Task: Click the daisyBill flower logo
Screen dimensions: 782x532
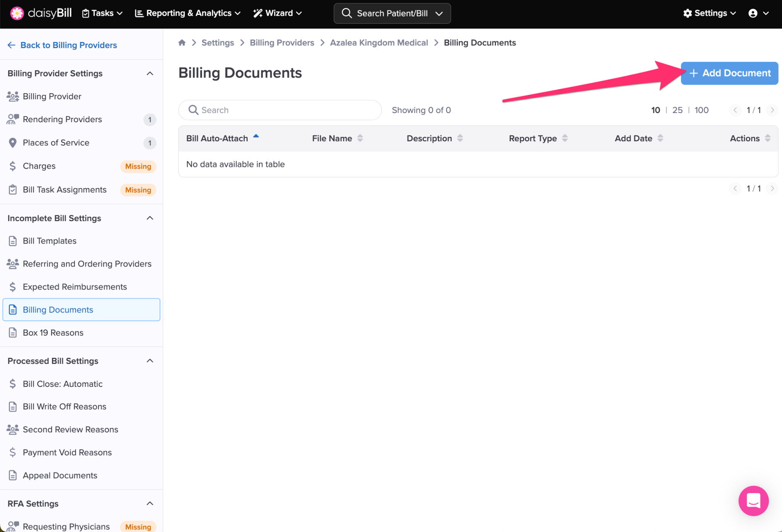Action: pyautogui.click(x=17, y=13)
